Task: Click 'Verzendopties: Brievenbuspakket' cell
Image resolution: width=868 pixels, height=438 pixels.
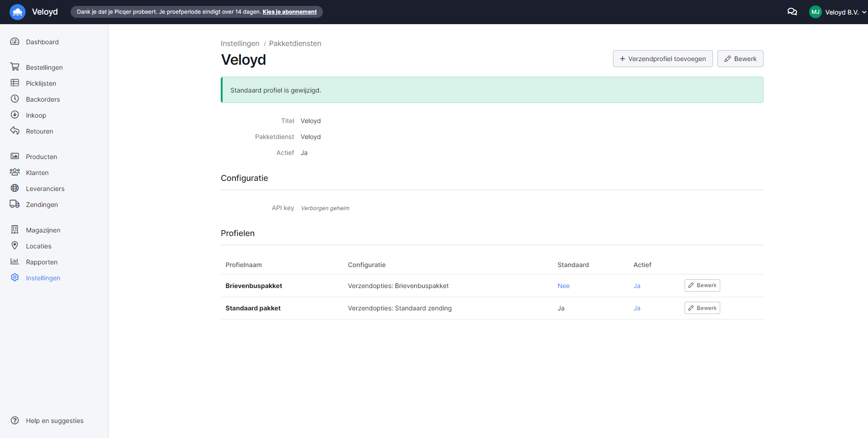Action: click(x=398, y=286)
